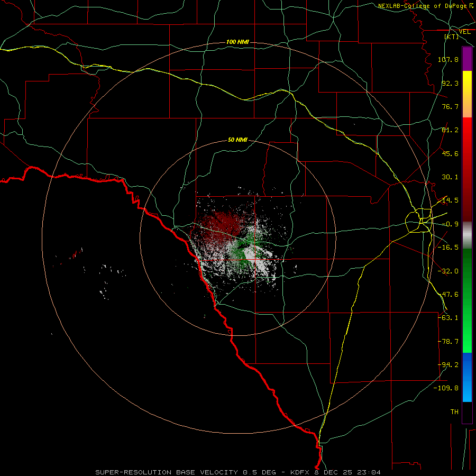Click the 45.6 legend value
Image resolution: width=476 pixels, height=476 pixels.
pyautogui.click(x=450, y=153)
